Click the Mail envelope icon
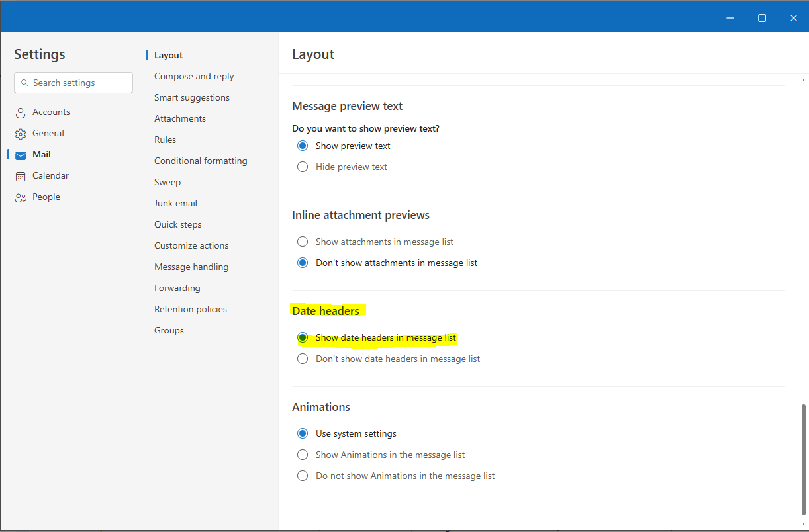The height and width of the screenshot is (532, 809). click(21, 155)
